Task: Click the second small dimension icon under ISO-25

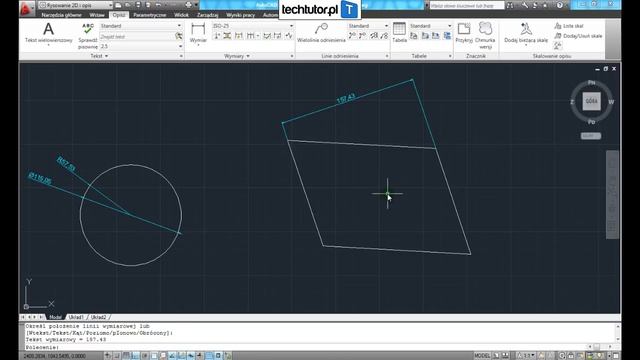Action: click(x=227, y=36)
